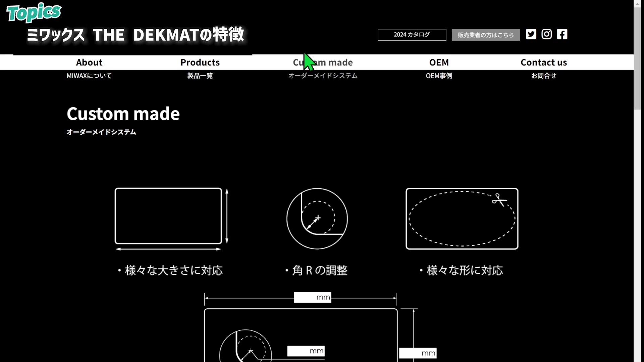644x362 pixels.
Task: Click the corner R circle illustration
Action: point(317,219)
